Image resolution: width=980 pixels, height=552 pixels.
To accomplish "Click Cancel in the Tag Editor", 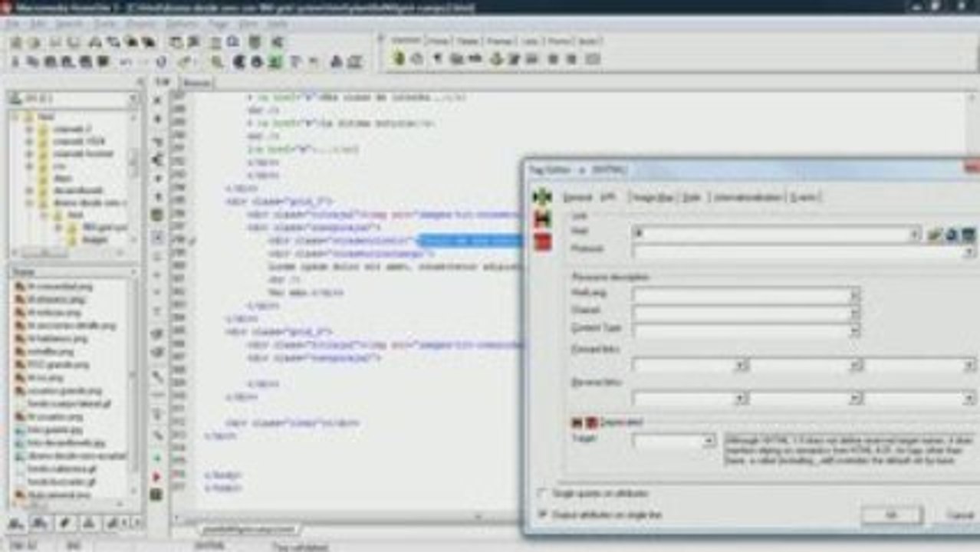I will 959,515.
